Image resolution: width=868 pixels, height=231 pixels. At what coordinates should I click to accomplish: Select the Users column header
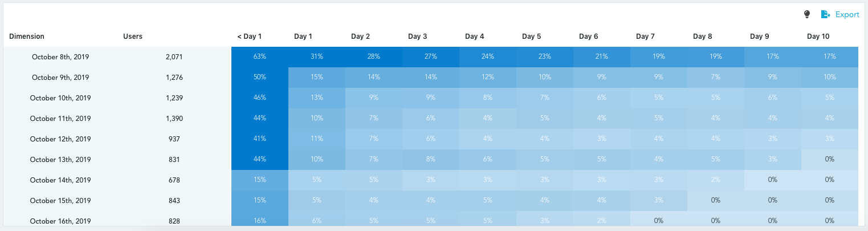point(133,37)
